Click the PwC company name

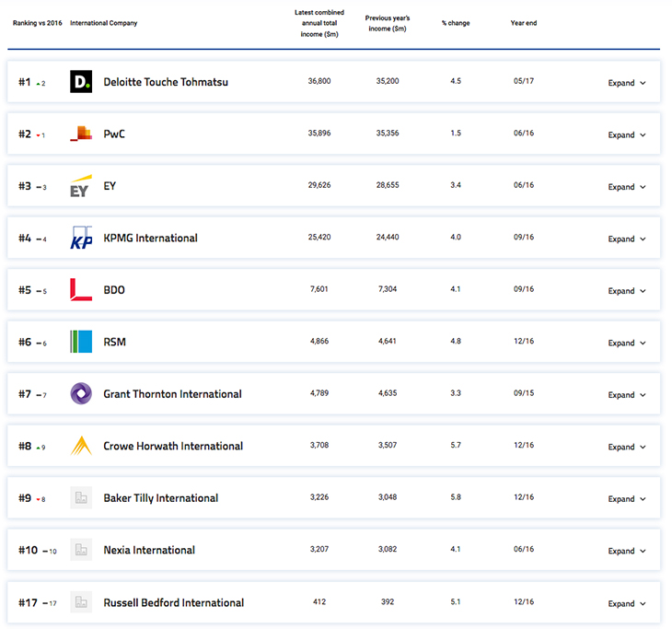114,134
